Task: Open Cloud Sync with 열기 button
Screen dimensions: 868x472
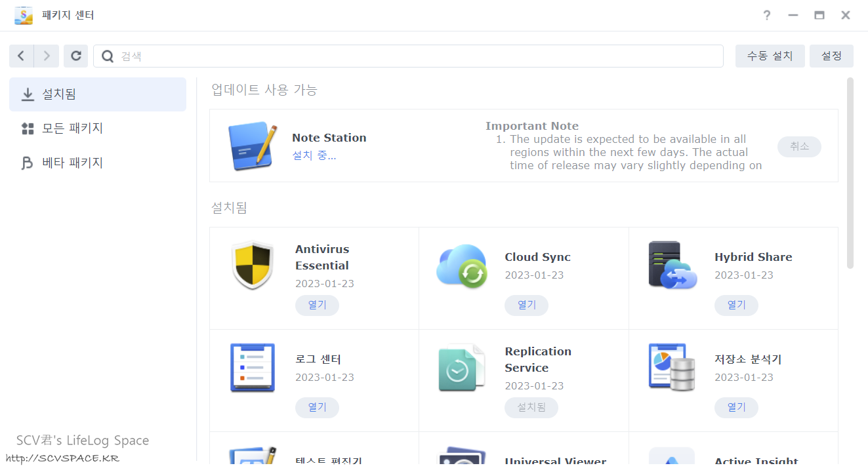Action: tap(526, 305)
